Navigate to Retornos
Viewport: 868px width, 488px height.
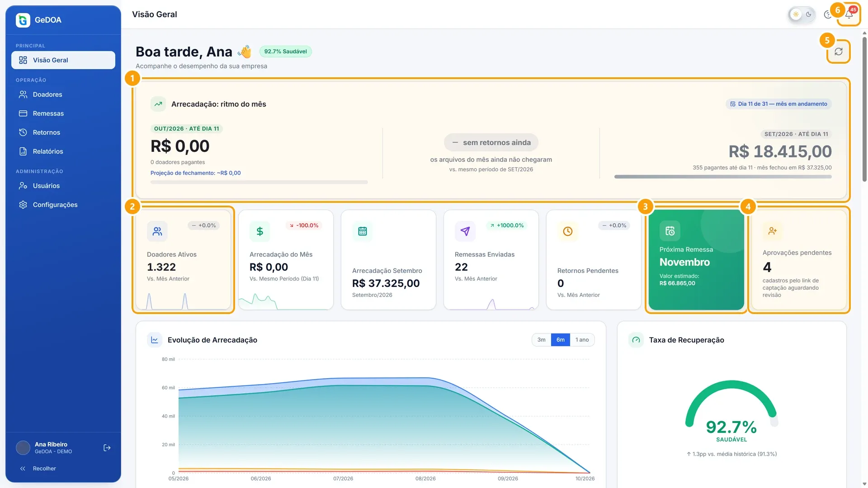pyautogui.click(x=63, y=132)
